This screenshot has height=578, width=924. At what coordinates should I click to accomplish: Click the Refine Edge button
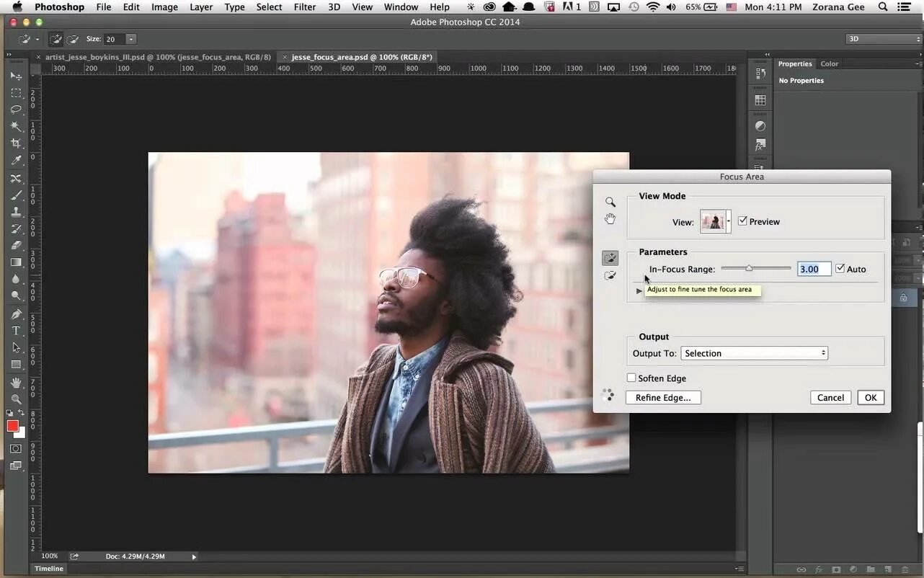pos(663,397)
